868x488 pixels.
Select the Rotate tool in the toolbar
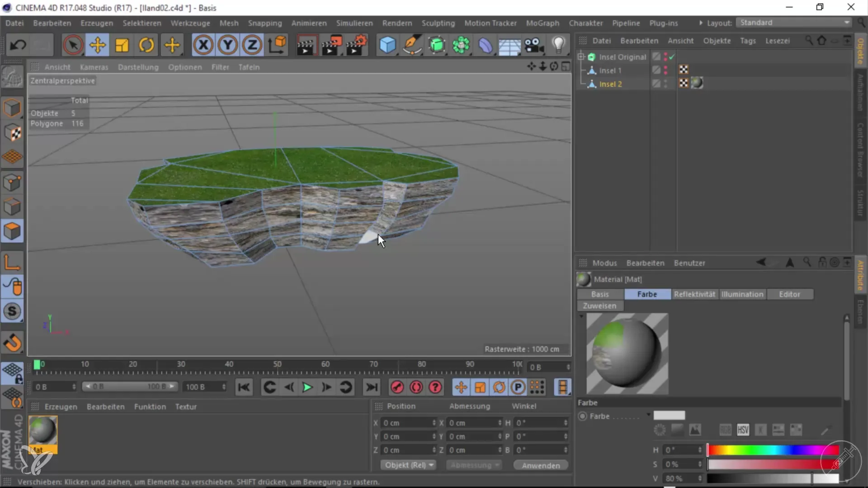click(x=146, y=45)
